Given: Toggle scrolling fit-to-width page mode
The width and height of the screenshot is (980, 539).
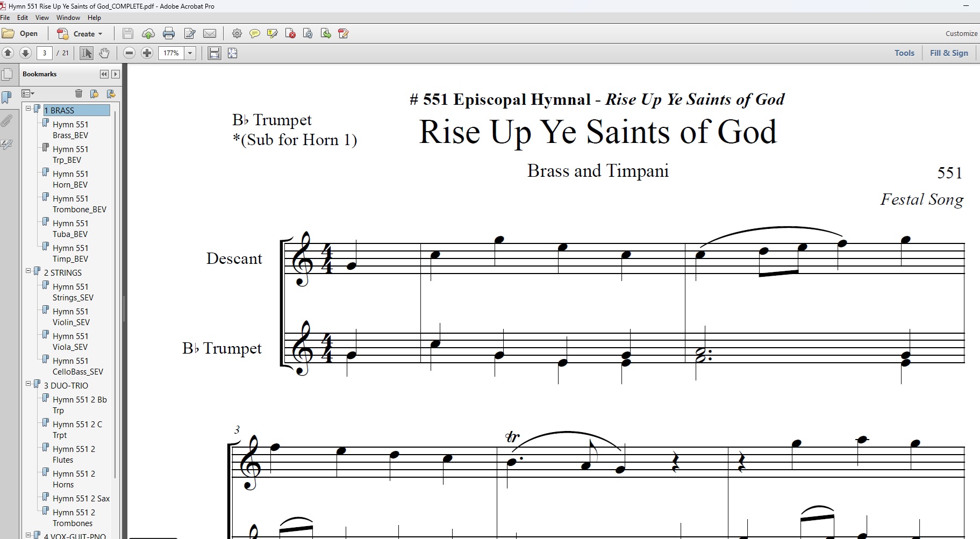Looking at the screenshot, I should click(x=214, y=53).
